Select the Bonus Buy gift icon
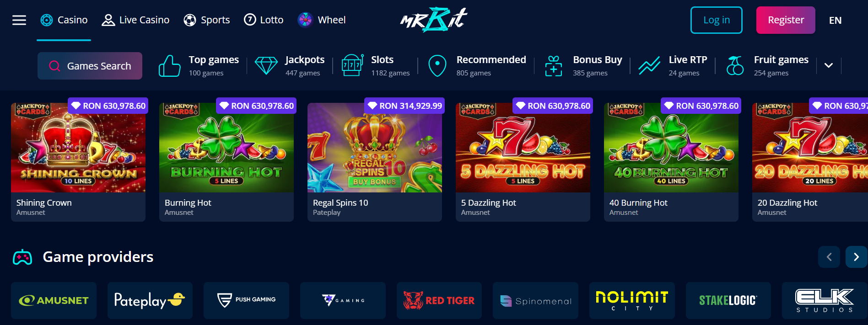 coord(554,66)
